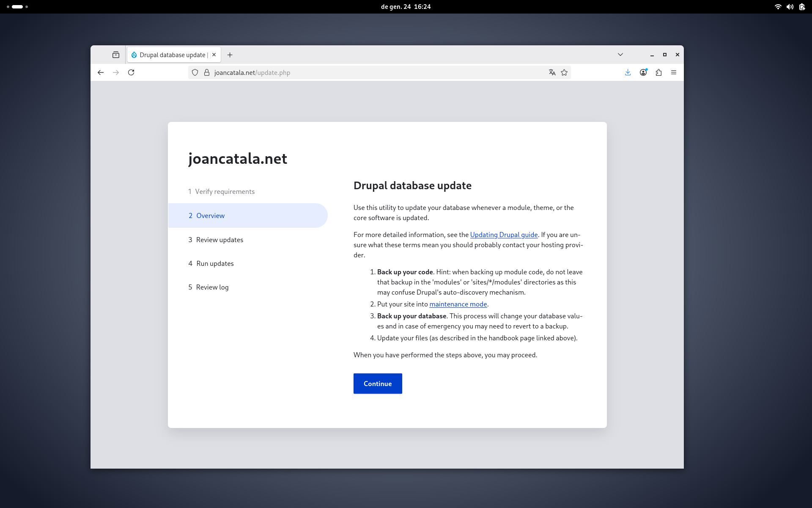The height and width of the screenshot is (508, 812).
Task: Open the Updating Drupal guide link
Action: [504, 235]
